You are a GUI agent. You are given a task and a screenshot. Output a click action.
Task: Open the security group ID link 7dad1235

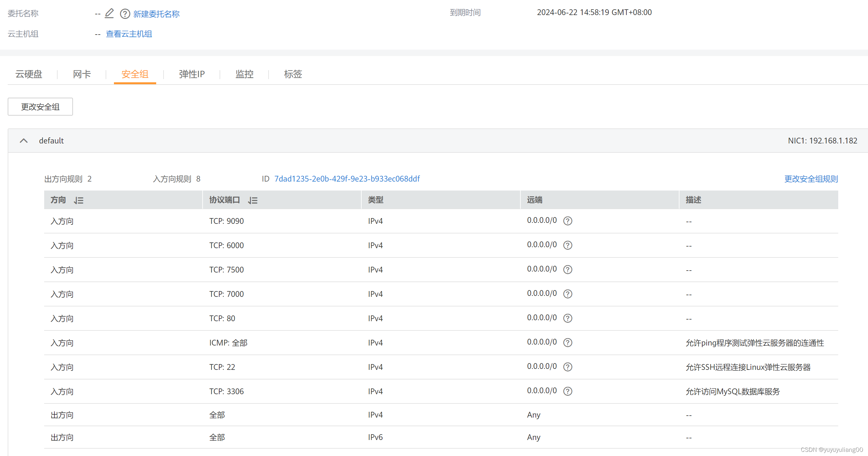[x=347, y=179]
